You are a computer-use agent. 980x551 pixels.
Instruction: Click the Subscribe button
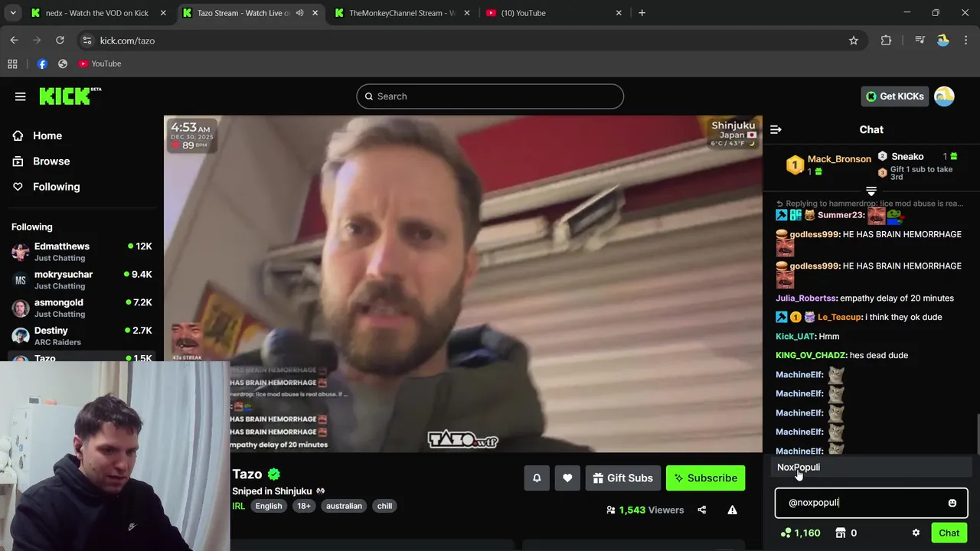(705, 478)
